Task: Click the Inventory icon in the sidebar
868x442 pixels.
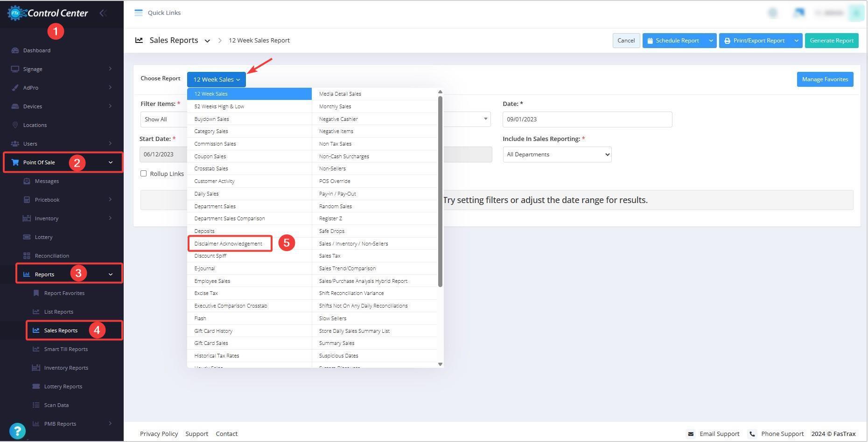Action: 27,218
